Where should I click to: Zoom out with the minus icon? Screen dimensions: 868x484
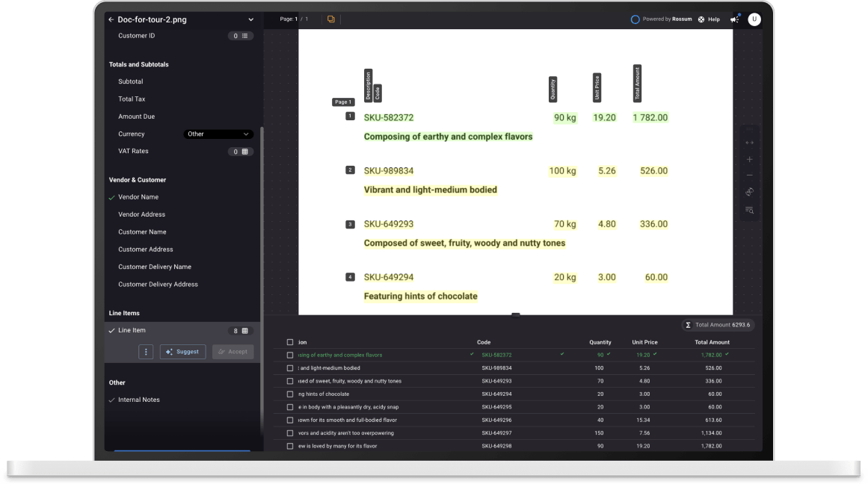click(749, 176)
